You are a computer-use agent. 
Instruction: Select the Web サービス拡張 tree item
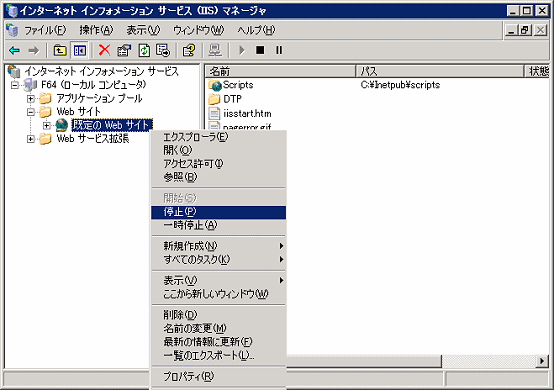93,138
